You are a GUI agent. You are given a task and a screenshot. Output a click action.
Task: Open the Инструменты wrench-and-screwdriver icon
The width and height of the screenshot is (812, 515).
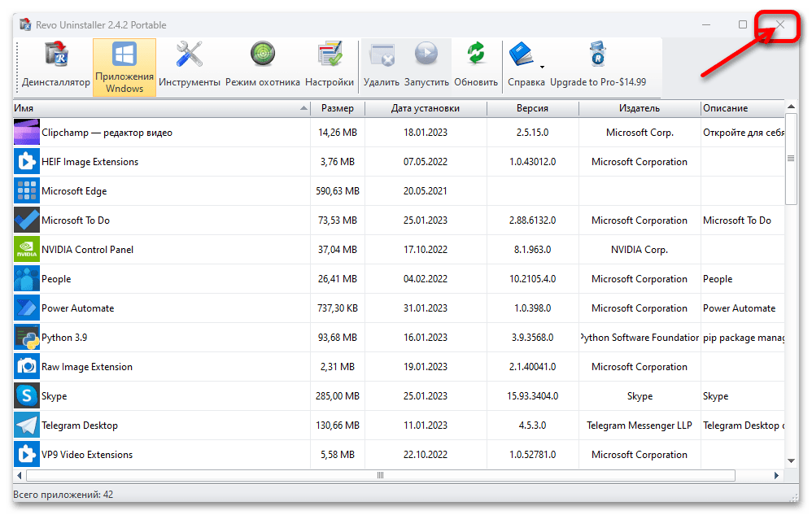tap(189, 55)
